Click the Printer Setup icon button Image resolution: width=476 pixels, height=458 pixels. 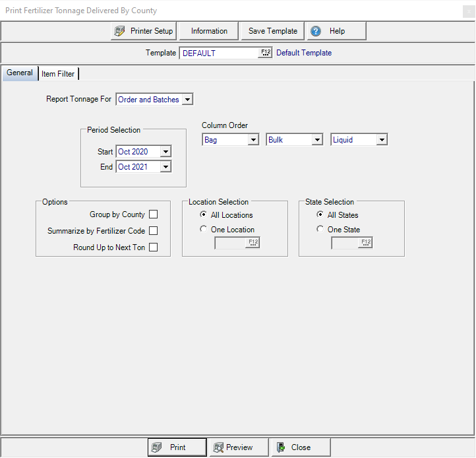(119, 31)
